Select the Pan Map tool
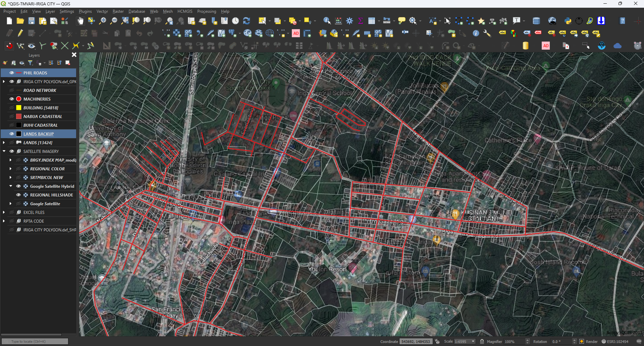 [x=80, y=21]
